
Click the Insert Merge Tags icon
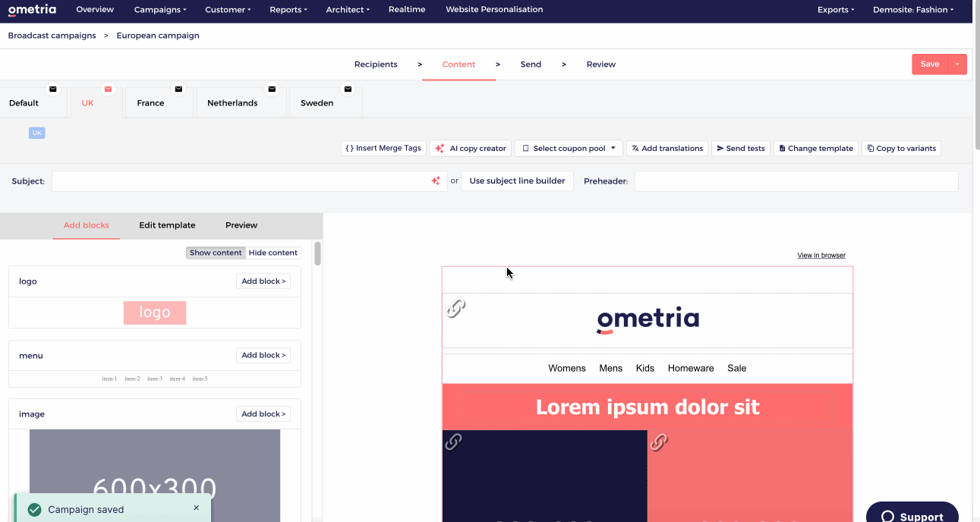[349, 148]
